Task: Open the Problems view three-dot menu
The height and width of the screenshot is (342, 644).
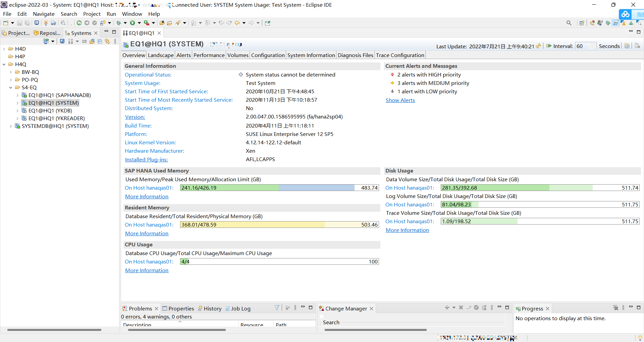Action: click(x=295, y=307)
